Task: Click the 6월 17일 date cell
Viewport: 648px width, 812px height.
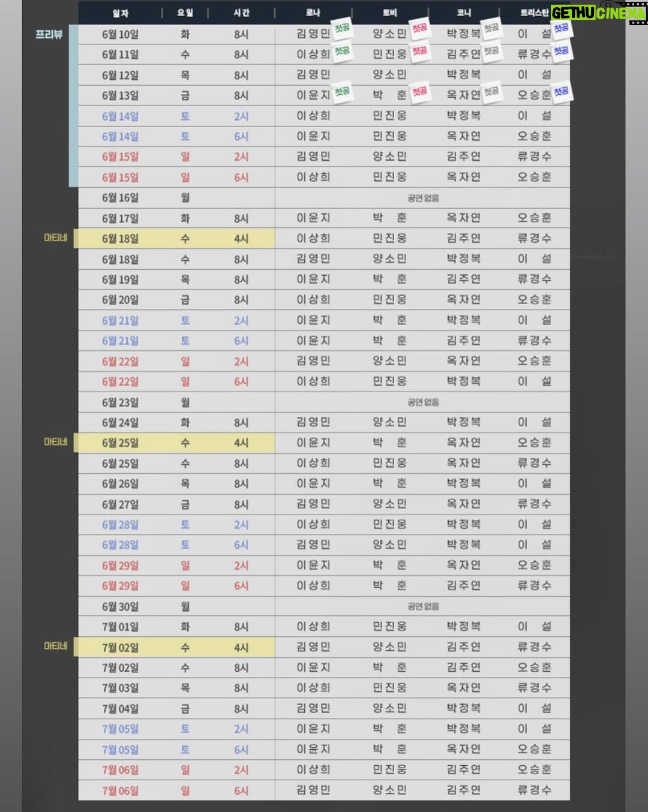Action: pyautogui.click(x=120, y=218)
